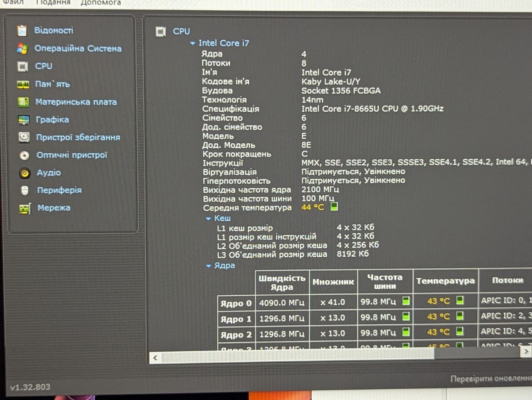
Task: Select the Мережа network icon
Action: tap(25, 208)
